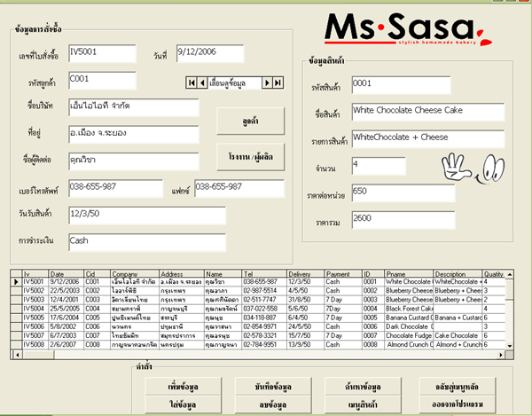Click product cell Chocolate Fudge
Image resolution: width=532 pixels, height=416 pixels.
409,336
